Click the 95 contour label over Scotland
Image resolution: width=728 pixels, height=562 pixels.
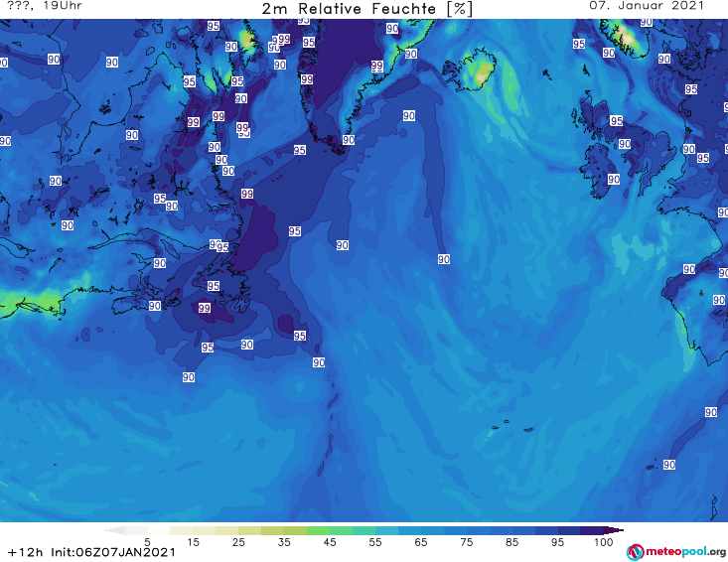(x=616, y=121)
